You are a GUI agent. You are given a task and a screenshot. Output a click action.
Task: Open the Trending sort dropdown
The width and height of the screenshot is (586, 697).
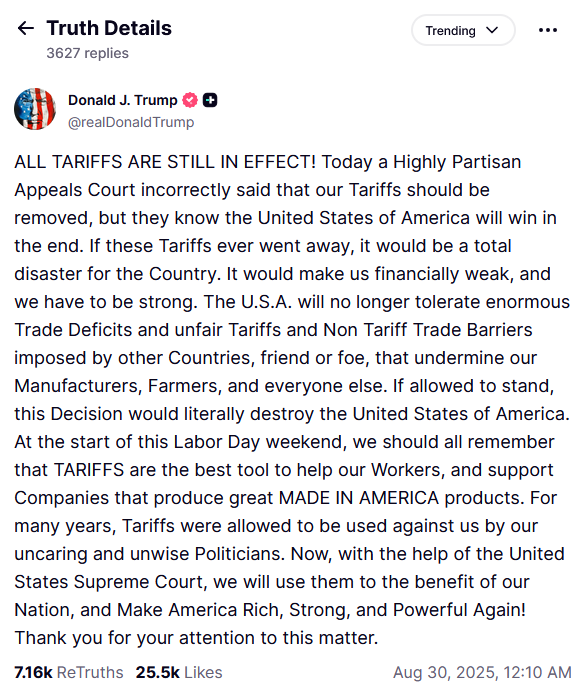pos(463,30)
